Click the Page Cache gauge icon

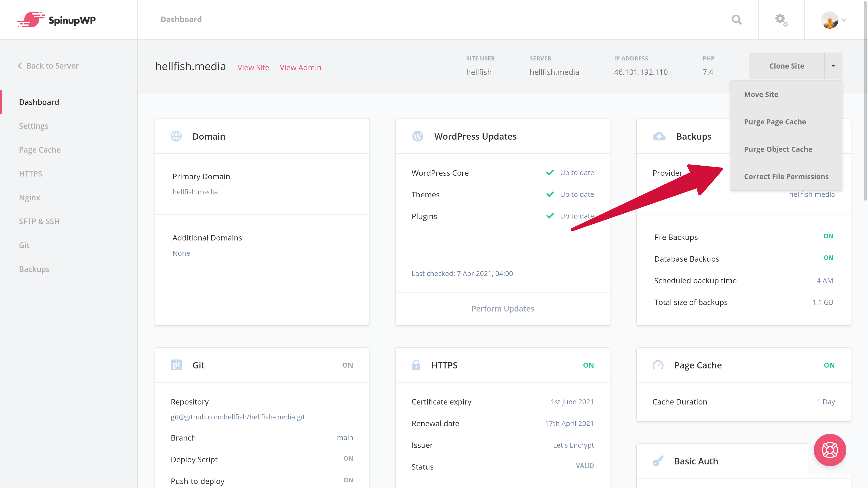click(658, 365)
